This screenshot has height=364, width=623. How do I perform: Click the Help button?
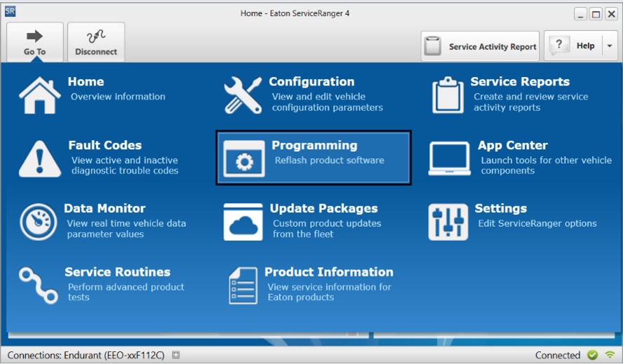pos(573,46)
